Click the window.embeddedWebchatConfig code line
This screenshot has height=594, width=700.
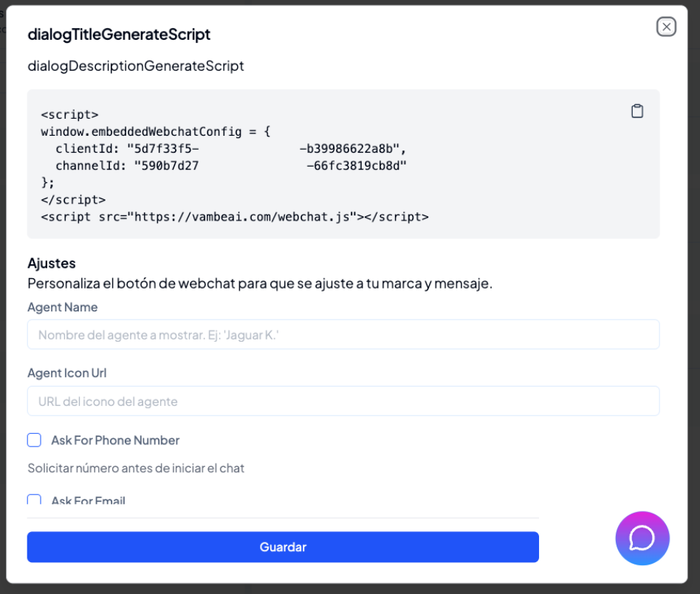pyautogui.click(x=155, y=131)
